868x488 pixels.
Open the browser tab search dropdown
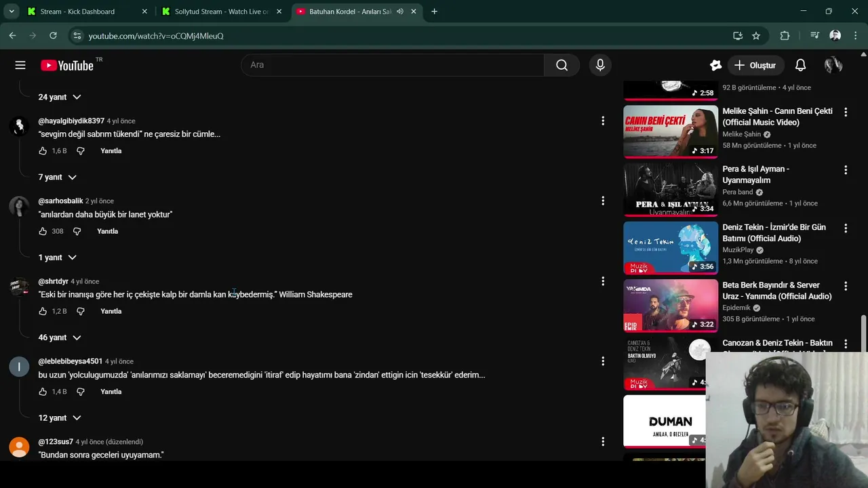[11, 12]
